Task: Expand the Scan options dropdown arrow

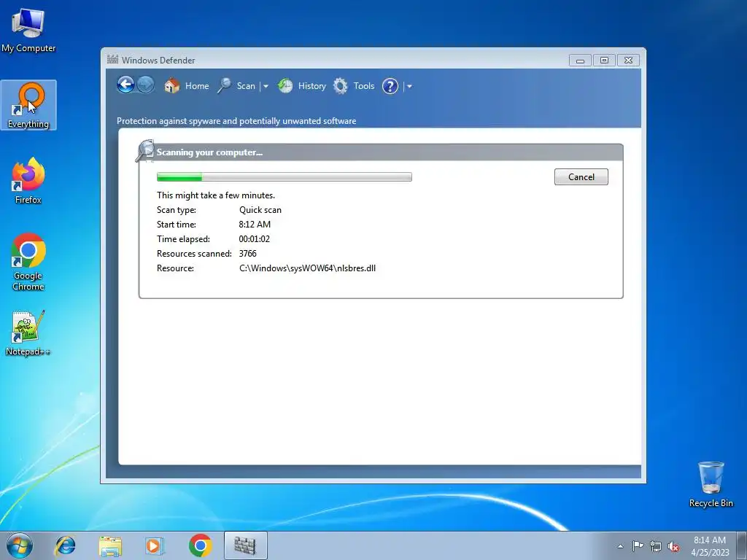Action: point(266,86)
